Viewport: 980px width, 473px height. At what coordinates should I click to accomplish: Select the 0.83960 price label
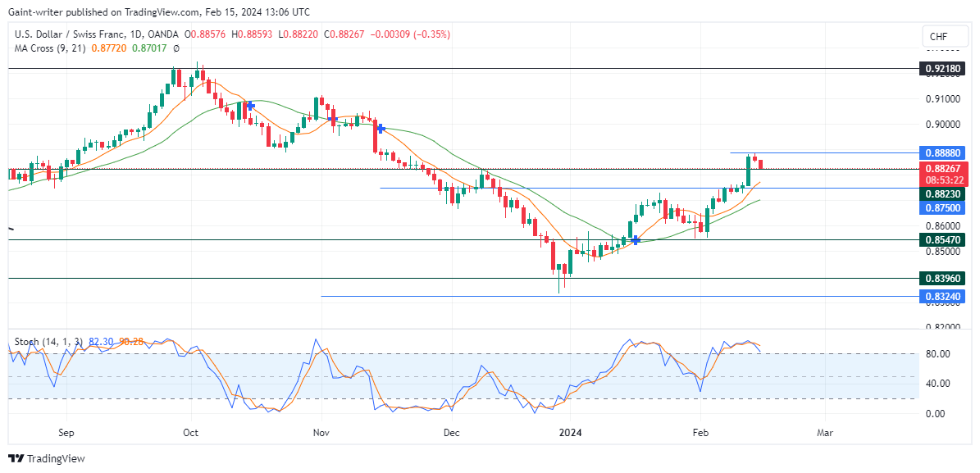tap(942, 278)
